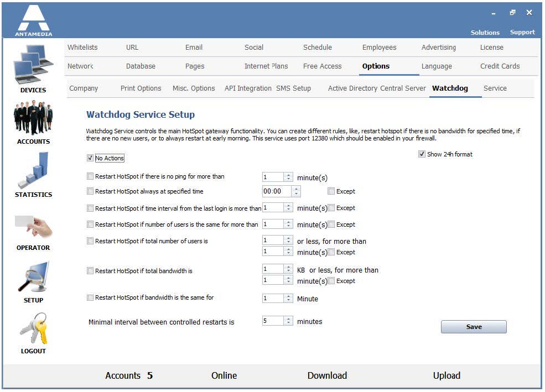Click the restore window icon
This screenshot has width=545, height=392.
512,13
